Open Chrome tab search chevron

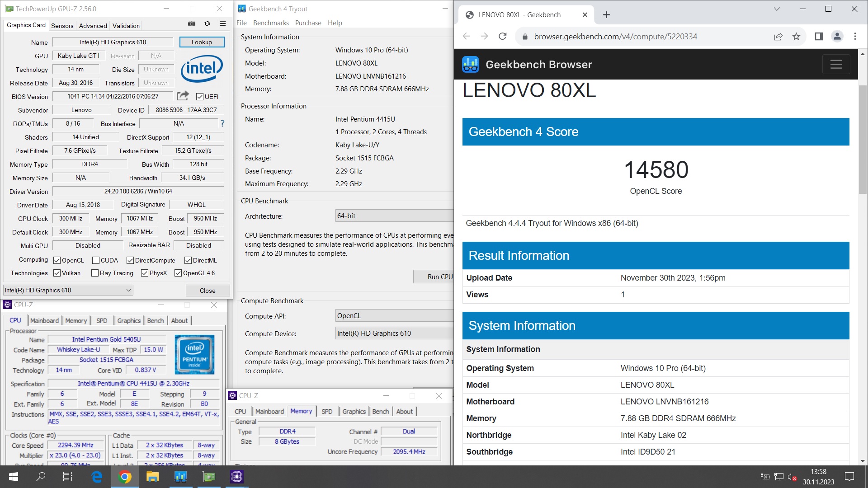coord(777,9)
